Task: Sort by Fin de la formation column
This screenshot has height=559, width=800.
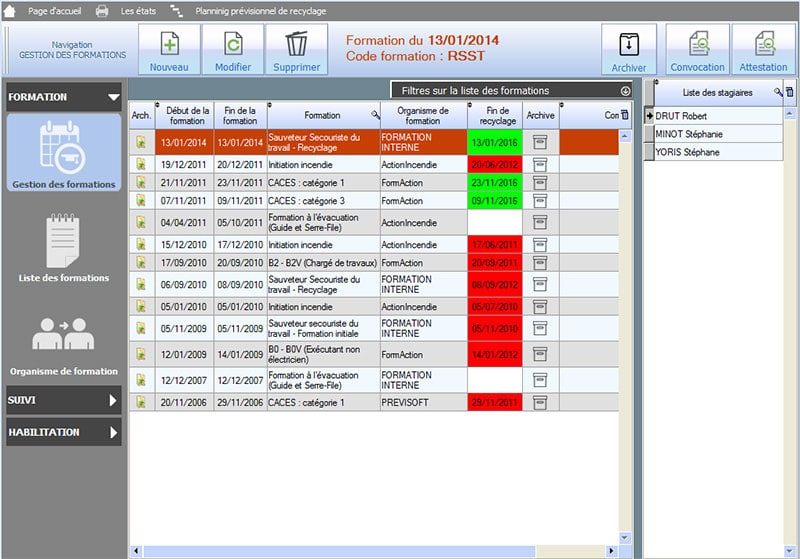Action: click(x=240, y=116)
